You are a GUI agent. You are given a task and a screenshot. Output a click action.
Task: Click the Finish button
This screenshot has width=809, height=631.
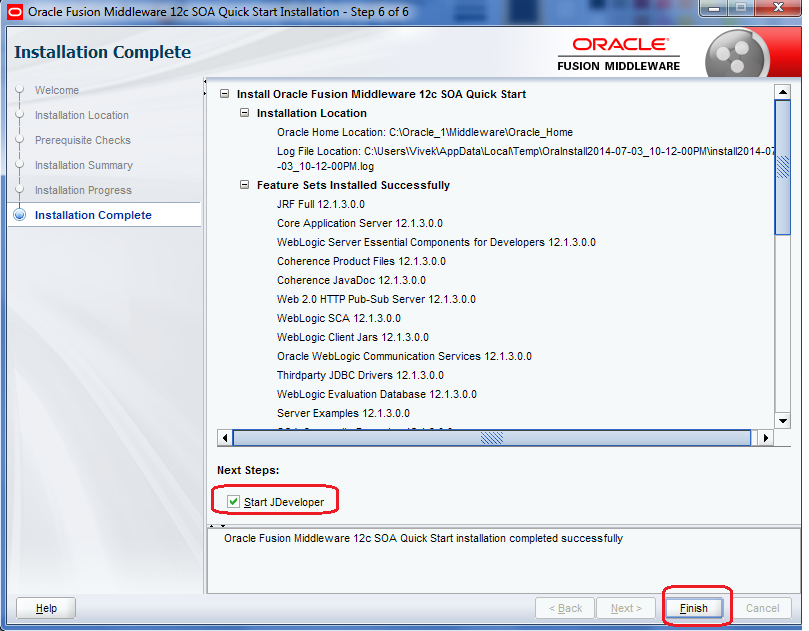coord(695,608)
